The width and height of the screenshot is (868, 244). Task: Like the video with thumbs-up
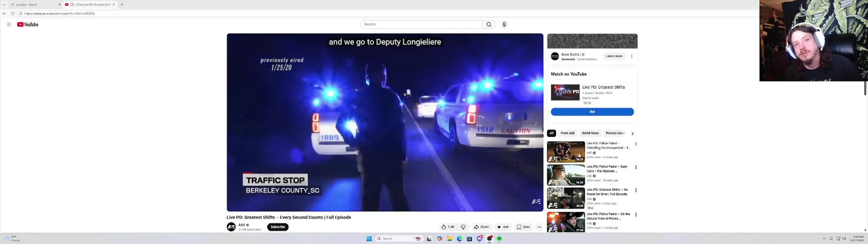pos(448,227)
